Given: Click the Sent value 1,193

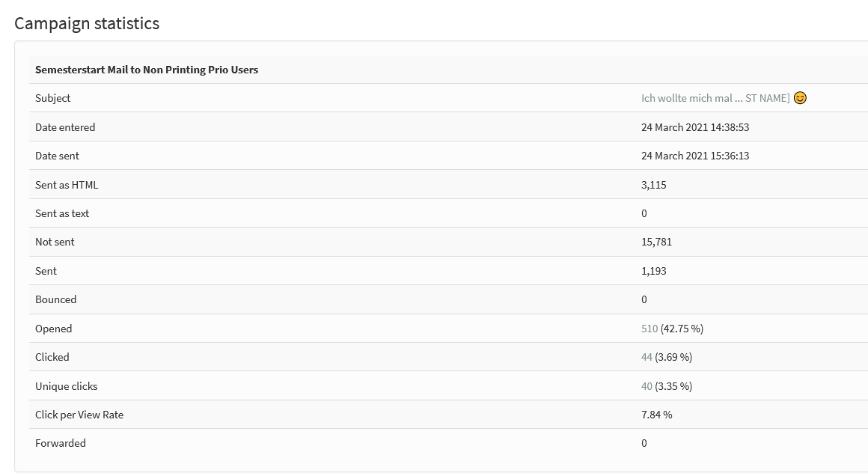Looking at the screenshot, I should coord(654,271).
